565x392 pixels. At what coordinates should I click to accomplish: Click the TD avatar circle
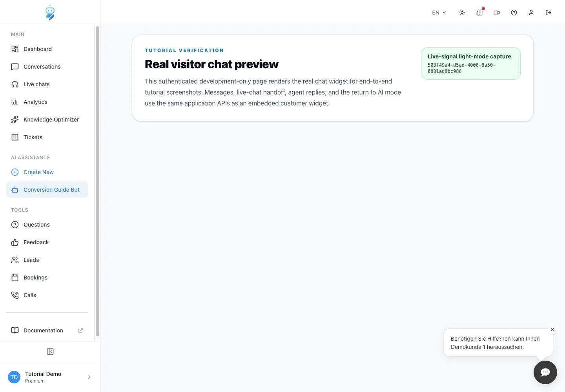tap(14, 377)
